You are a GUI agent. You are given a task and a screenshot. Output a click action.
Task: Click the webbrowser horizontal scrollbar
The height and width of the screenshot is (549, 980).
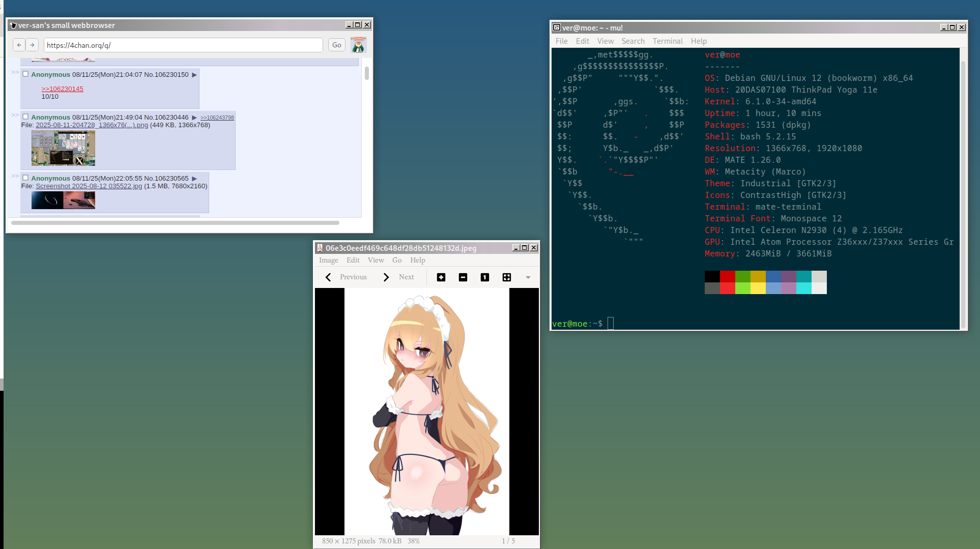pyautogui.click(x=175, y=223)
